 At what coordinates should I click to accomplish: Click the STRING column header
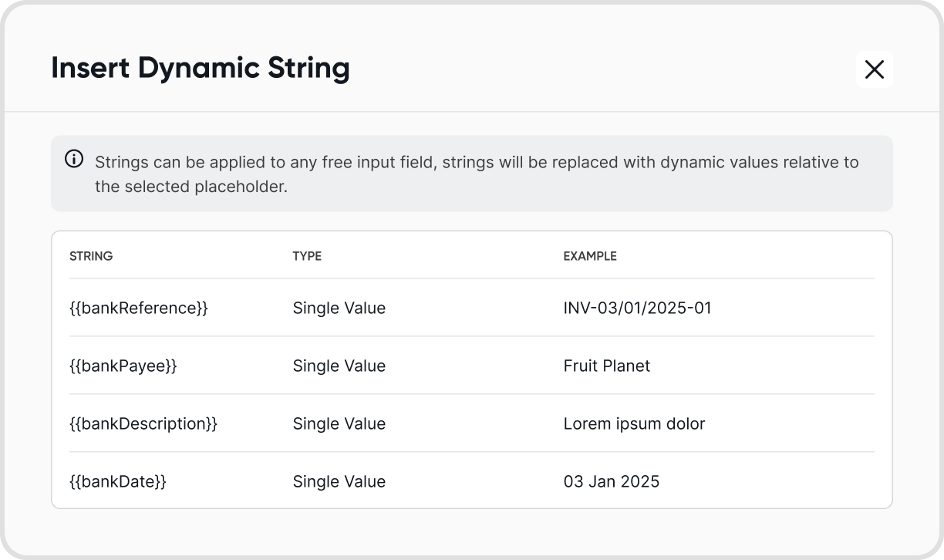pyautogui.click(x=91, y=256)
